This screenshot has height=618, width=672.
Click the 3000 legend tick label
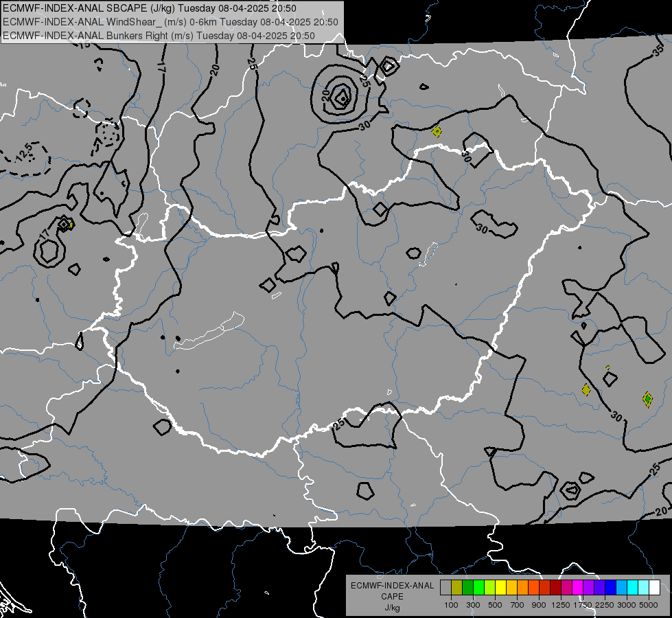click(627, 605)
